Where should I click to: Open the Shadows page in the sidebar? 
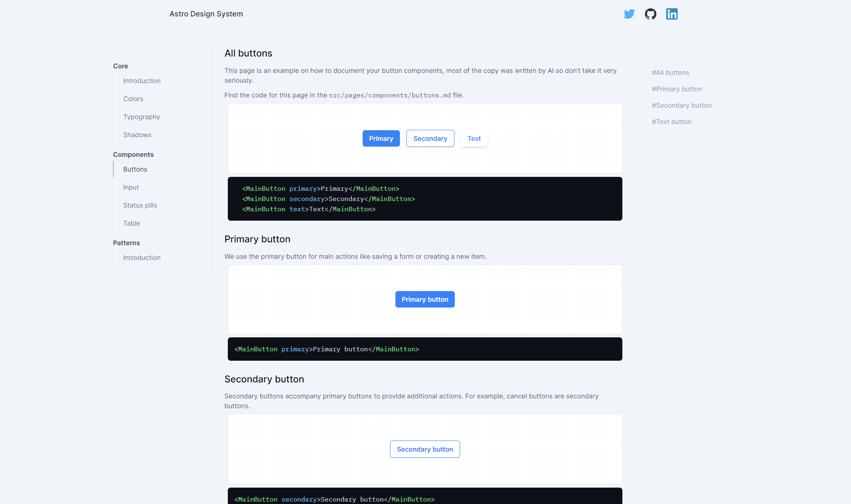137,135
